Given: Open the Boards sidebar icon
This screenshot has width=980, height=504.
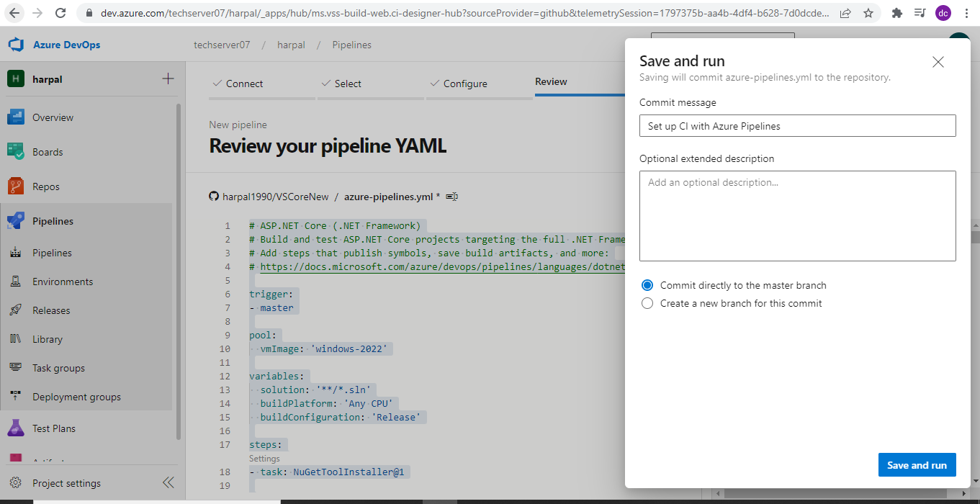Looking at the screenshot, I should (x=16, y=152).
